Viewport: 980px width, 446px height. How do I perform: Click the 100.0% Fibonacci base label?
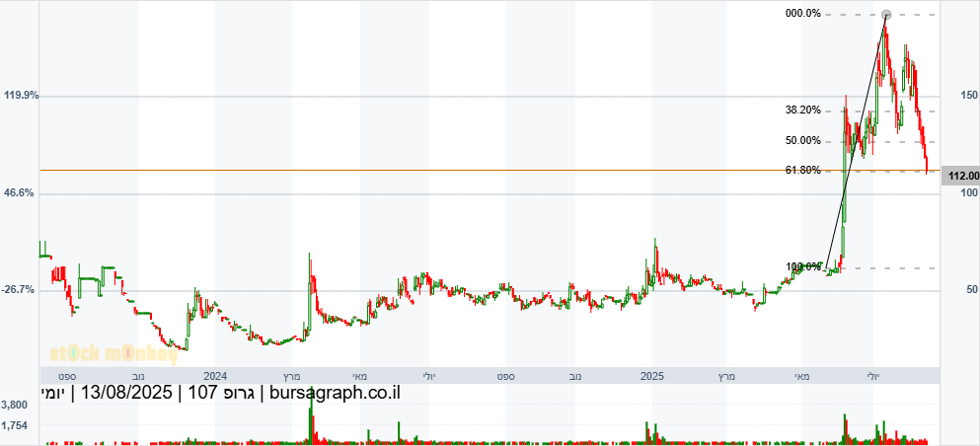click(x=803, y=267)
